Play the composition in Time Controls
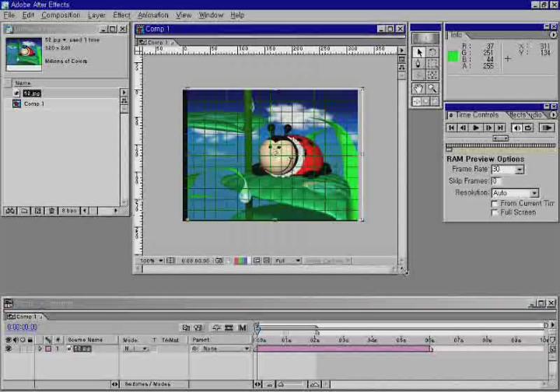Viewport: 560px width, 392px height. (x=476, y=128)
